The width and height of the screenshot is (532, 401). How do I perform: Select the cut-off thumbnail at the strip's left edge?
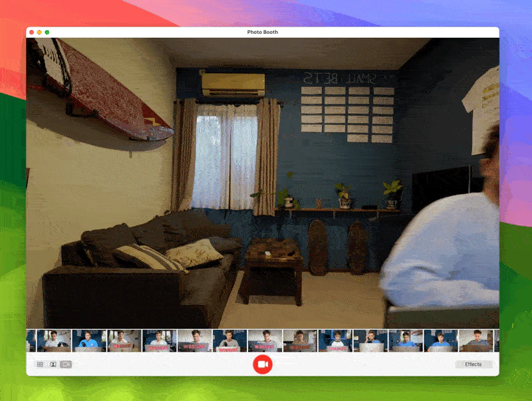coord(30,340)
